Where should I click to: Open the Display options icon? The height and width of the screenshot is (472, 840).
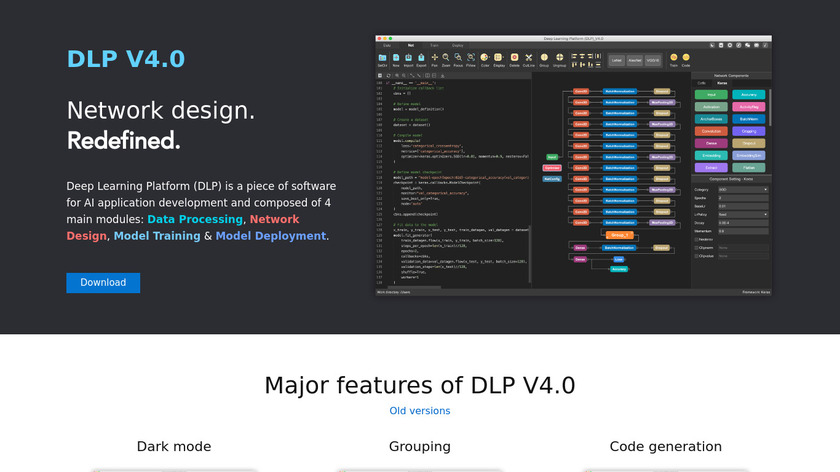(x=499, y=57)
